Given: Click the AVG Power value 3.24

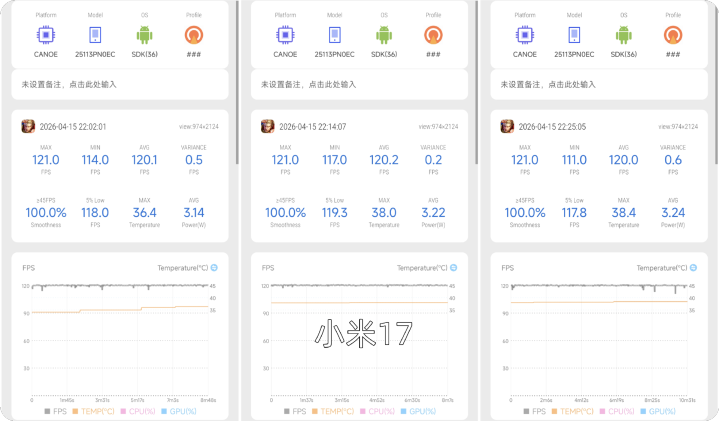Looking at the screenshot, I should 673,212.
